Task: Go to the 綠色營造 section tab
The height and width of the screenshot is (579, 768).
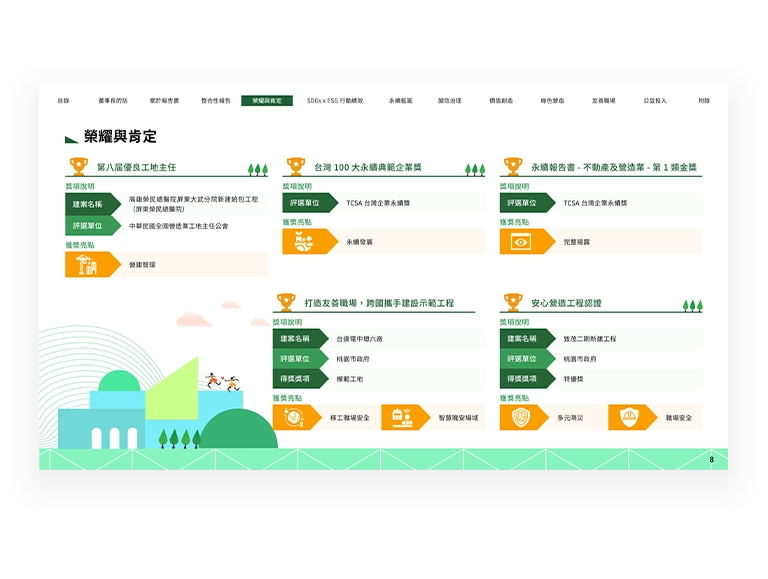Action: (x=552, y=100)
